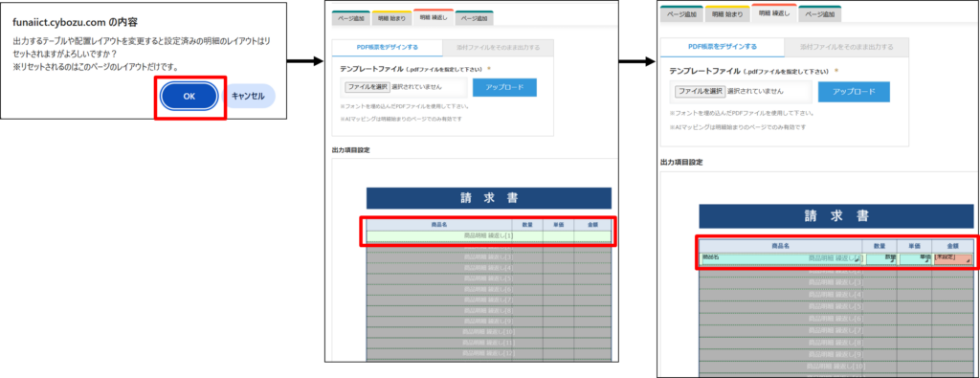The height and width of the screenshot is (378, 980).
Task: Right screenshot: open ページ追加 tab after 明細 繰返し
Action: tap(820, 13)
